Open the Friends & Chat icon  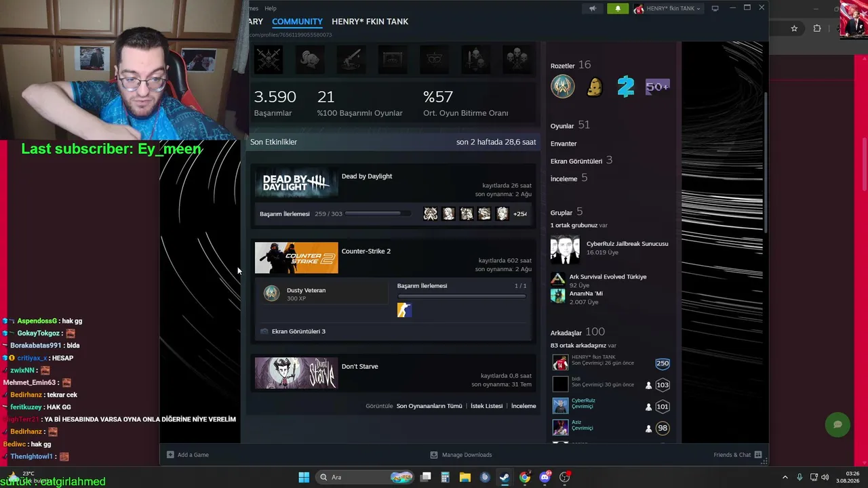[x=758, y=455]
